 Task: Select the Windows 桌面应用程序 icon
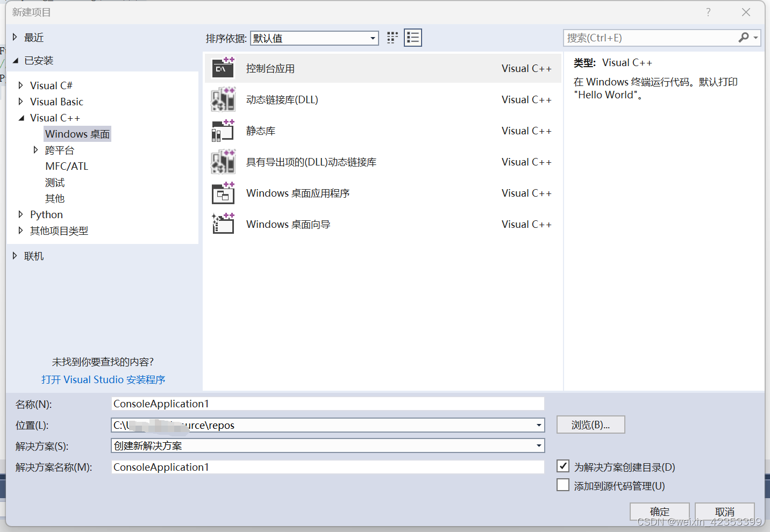point(223,193)
